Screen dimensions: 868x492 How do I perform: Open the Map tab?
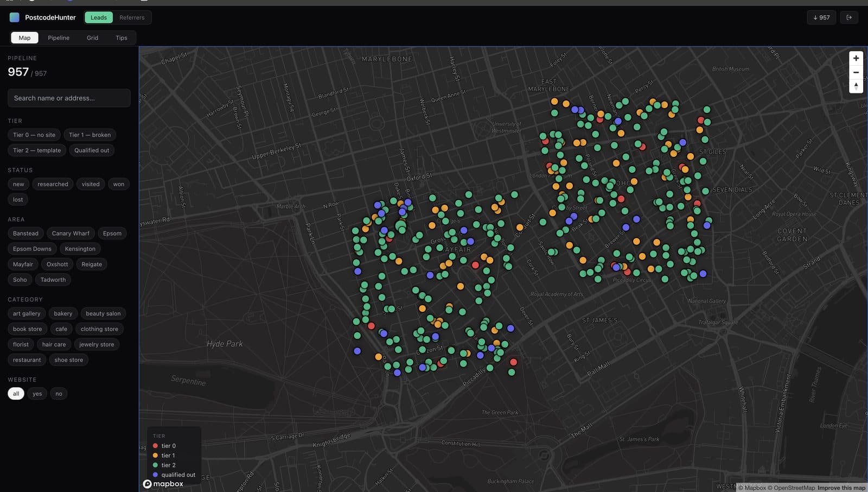tap(24, 37)
